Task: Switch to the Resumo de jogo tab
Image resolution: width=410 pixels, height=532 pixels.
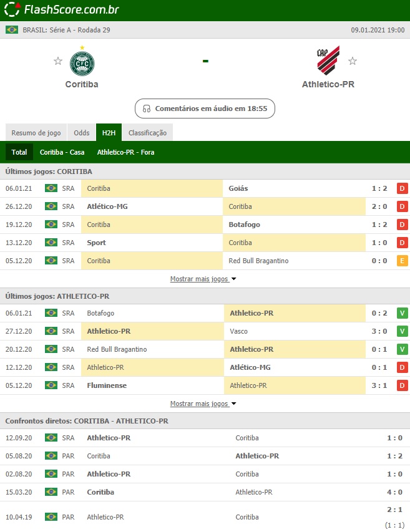Action: [x=36, y=133]
